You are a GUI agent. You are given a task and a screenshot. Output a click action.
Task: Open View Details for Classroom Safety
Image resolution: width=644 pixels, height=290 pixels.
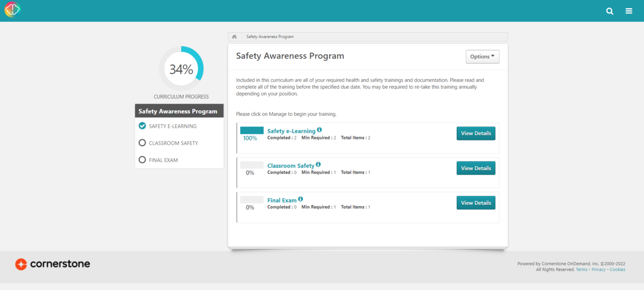(x=475, y=168)
